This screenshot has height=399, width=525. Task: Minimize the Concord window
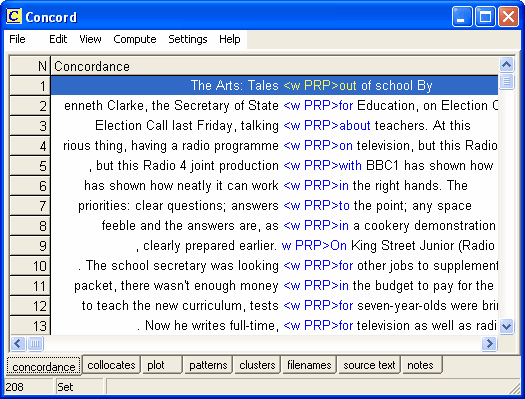[x=462, y=16]
